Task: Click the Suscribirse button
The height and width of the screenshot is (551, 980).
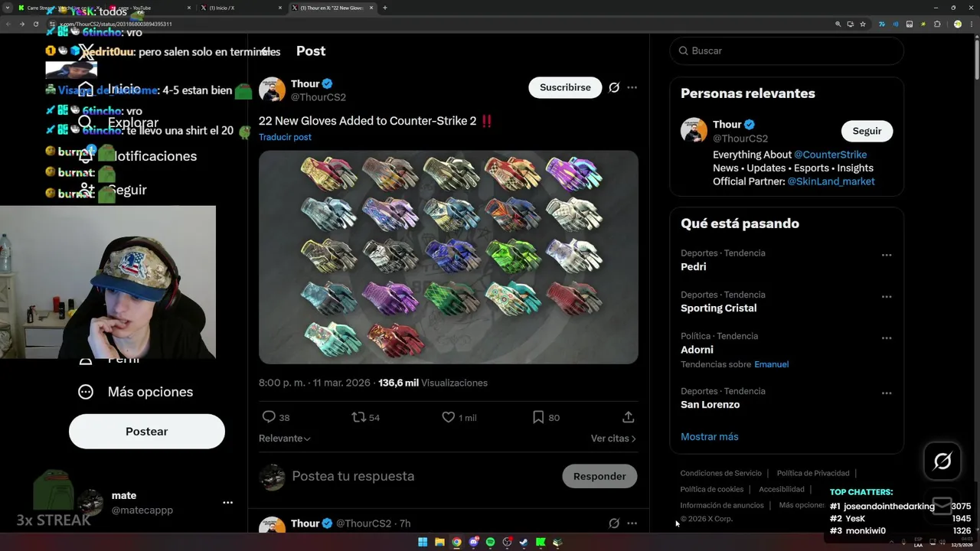Action: pyautogui.click(x=565, y=87)
